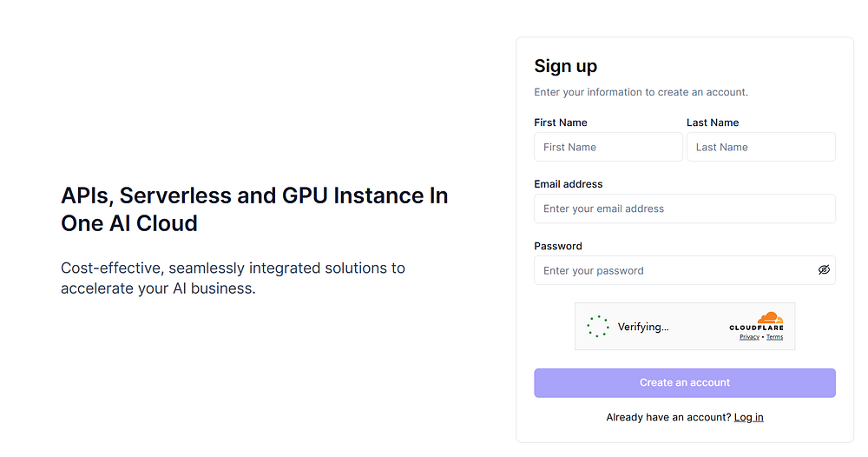The width and height of the screenshot is (868, 457).
Task: Open the Log in link
Action: (x=748, y=417)
